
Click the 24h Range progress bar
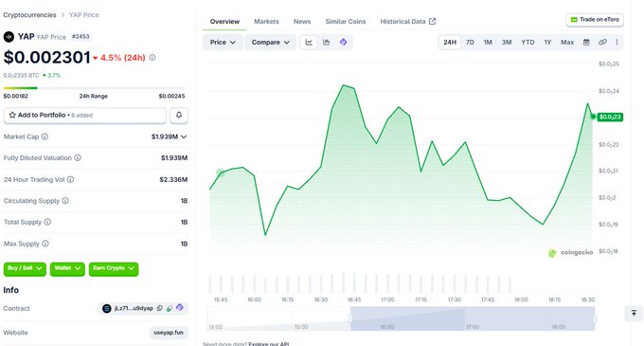94,88
